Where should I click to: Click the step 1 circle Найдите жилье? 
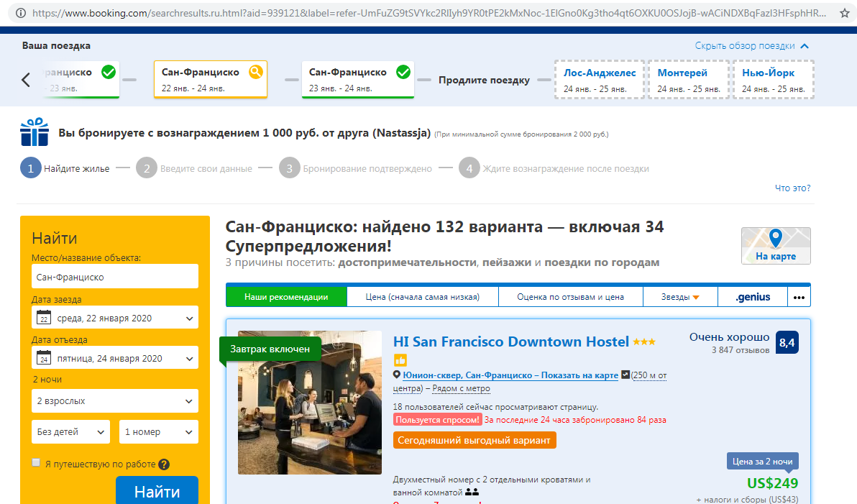coord(31,168)
